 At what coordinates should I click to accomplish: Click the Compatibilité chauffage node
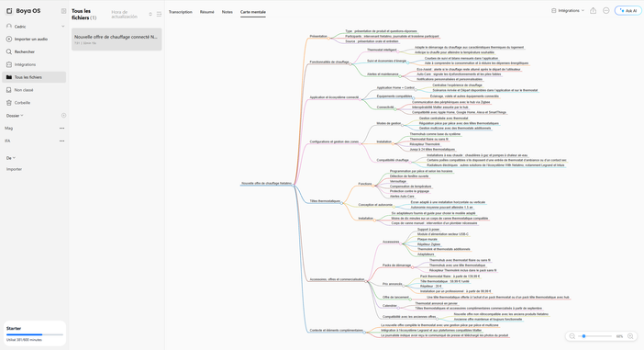393,160
